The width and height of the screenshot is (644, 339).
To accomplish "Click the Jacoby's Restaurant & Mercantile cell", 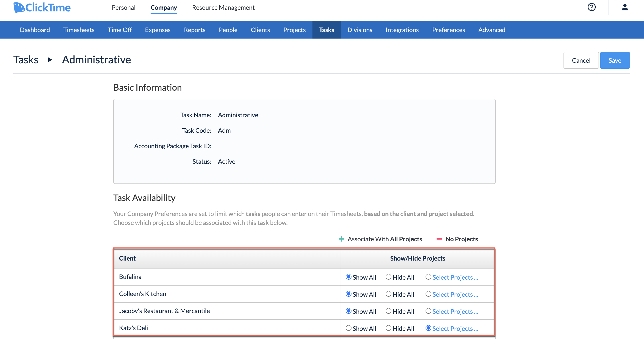I will (x=227, y=311).
